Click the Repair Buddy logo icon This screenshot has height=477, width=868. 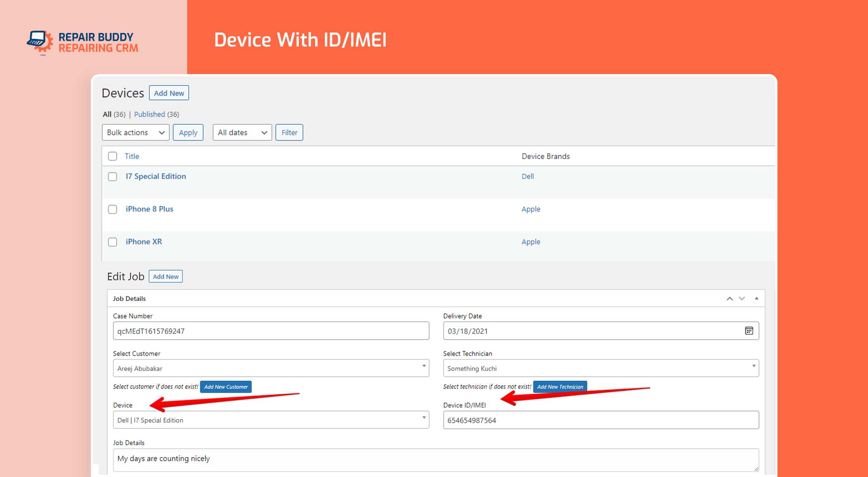point(40,42)
